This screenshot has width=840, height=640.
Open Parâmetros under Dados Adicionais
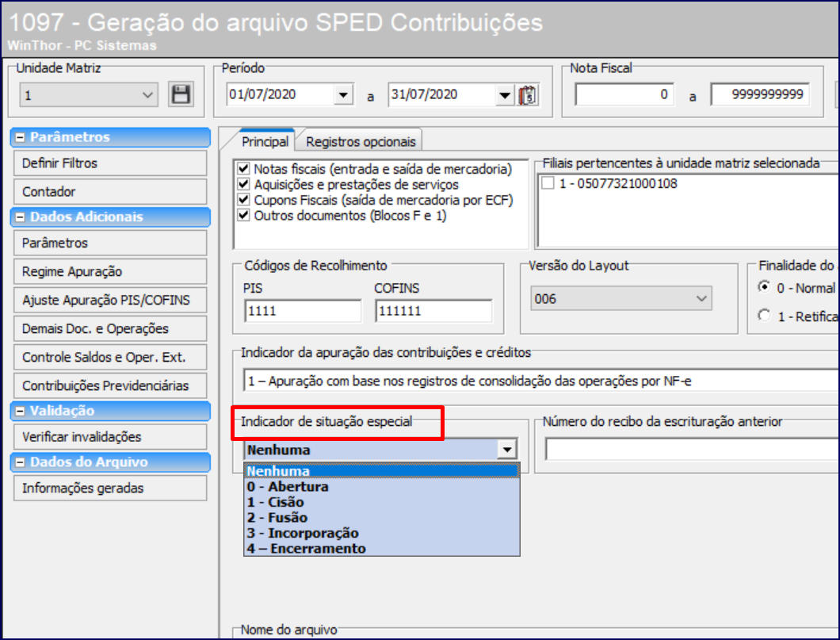pyautogui.click(x=110, y=243)
